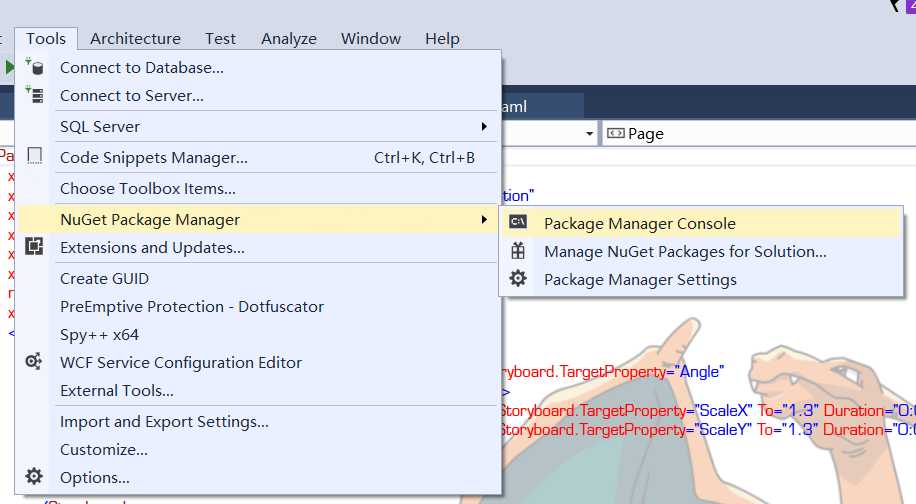916x504 pixels.
Task: Click the Connect to Database icon
Action: coord(34,67)
